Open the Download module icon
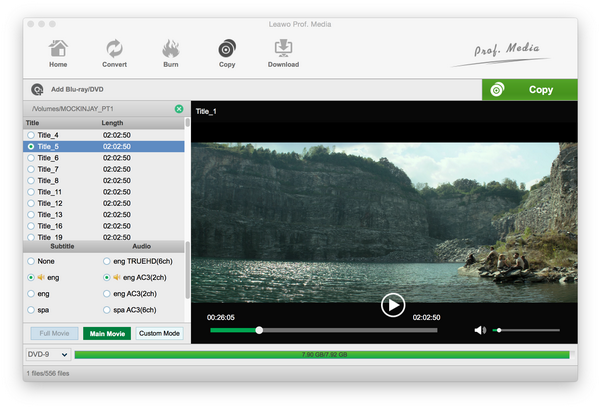This screenshot has height=409, width=600. pos(283,48)
